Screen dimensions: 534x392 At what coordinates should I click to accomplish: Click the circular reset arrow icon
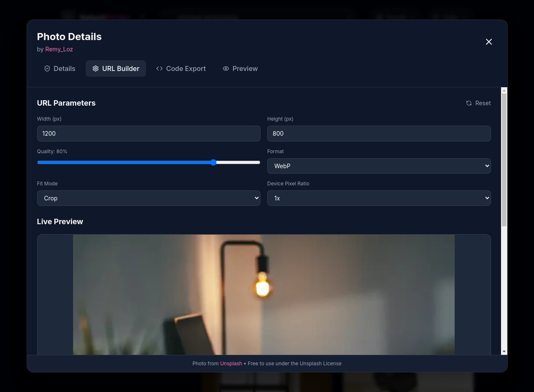click(x=468, y=103)
